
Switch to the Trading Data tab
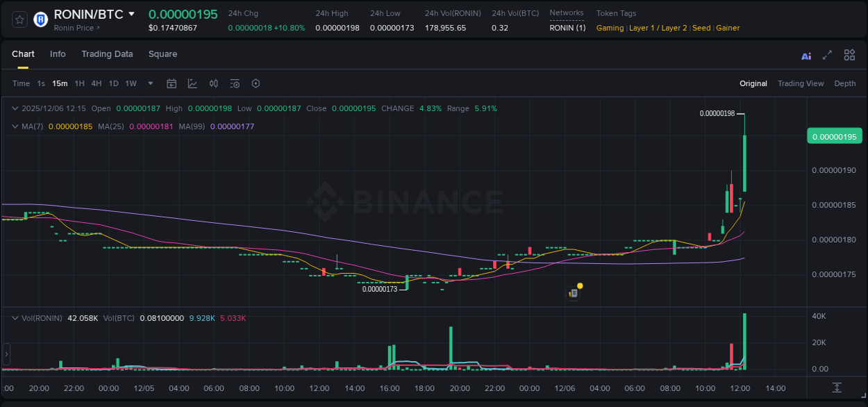click(107, 54)
